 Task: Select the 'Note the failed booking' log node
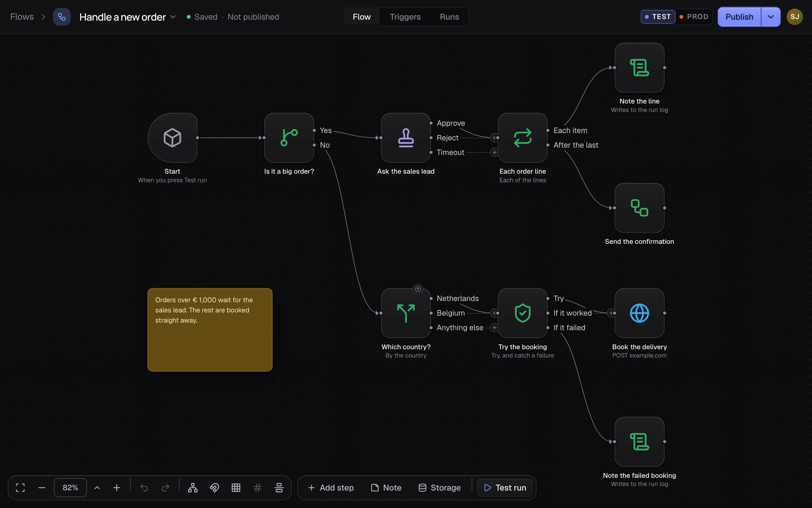639,442
